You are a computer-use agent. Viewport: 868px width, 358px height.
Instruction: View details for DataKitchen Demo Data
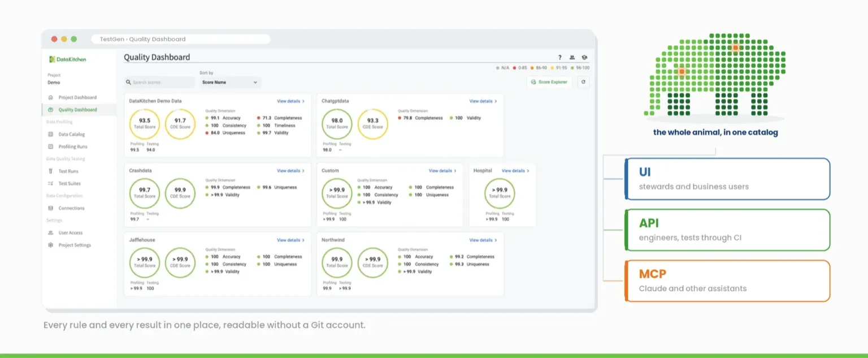[290, 101]
